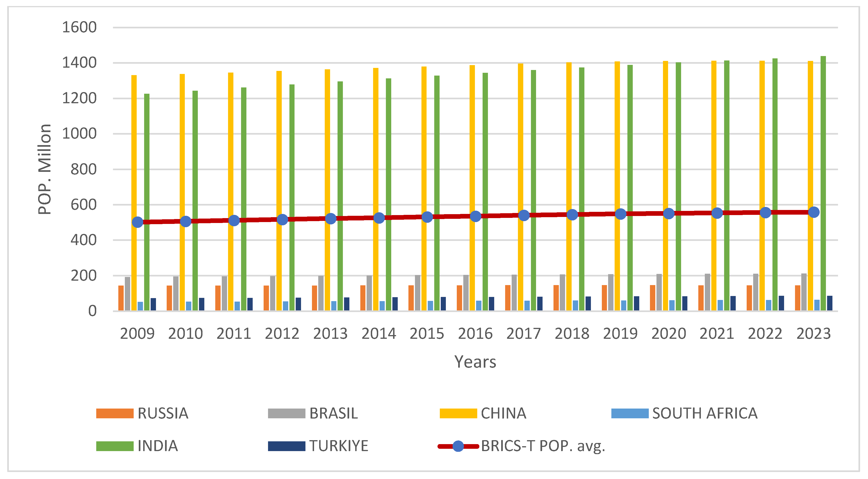Click the 2009 green INDIA bar

(147, 202)
